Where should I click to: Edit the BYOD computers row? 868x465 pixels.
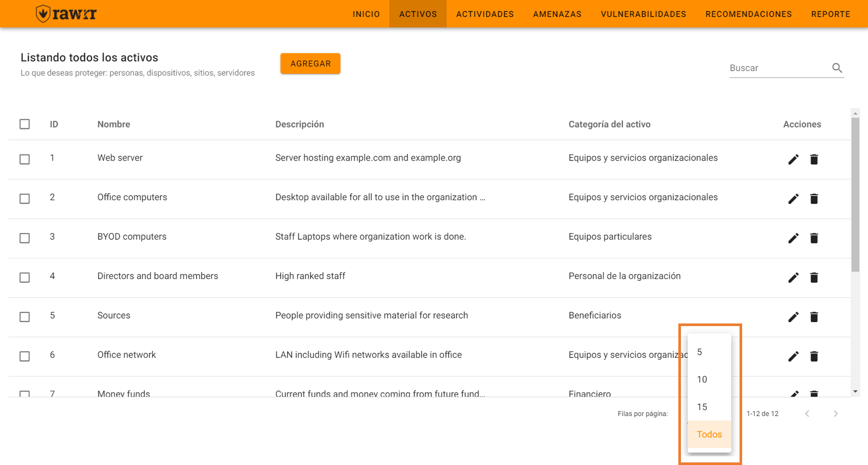click(x=793, y=238)
